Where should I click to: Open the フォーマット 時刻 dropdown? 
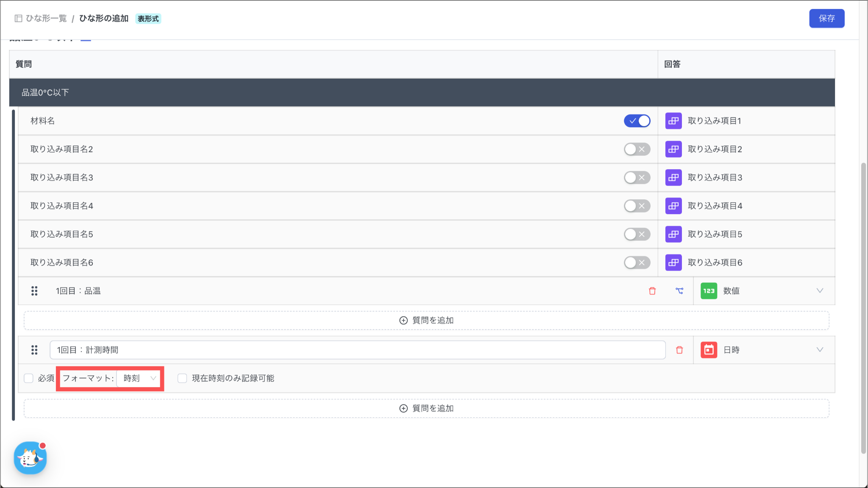coord(139,378)
